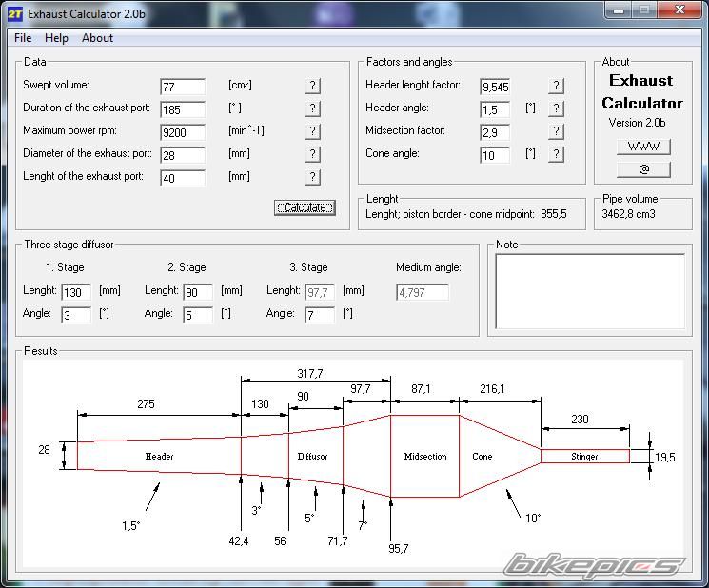
Task: Show help for Diameter of the exhaust port
Action: coord(312,154)
